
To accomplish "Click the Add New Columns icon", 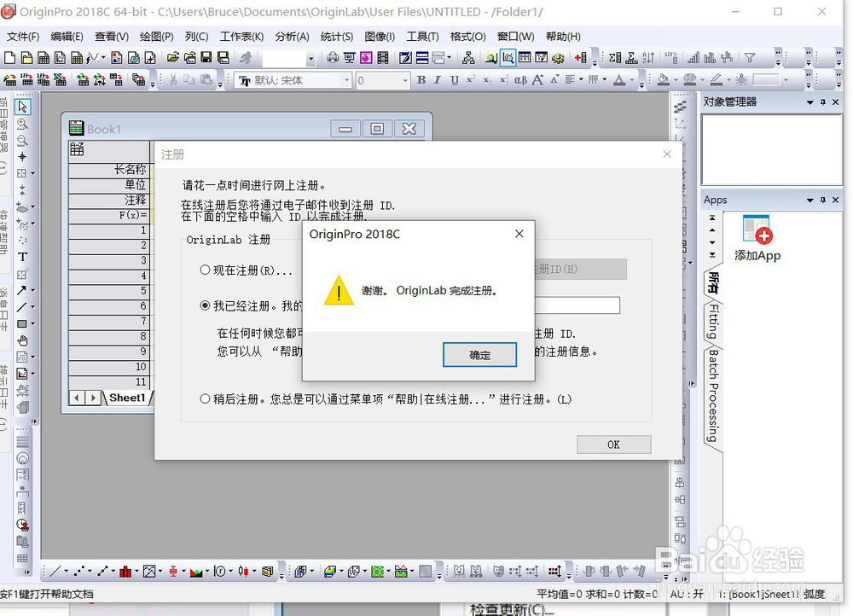I will pos(580,58).
